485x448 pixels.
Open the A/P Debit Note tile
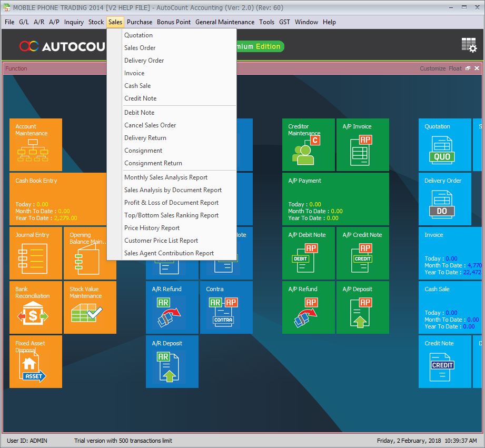308,253
